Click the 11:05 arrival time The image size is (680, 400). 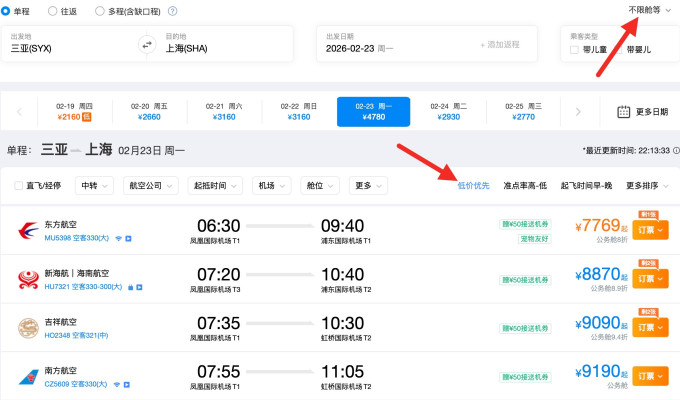[343, 372]
